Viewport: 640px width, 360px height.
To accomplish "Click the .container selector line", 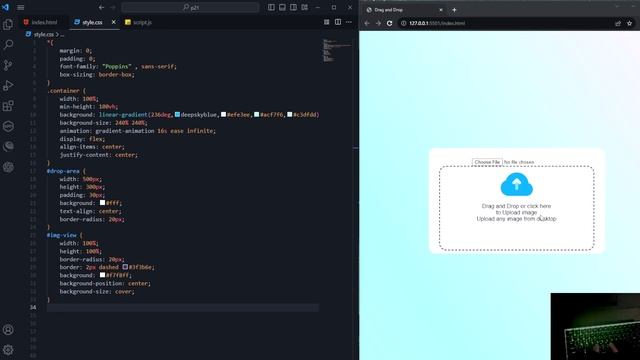I will coord(67,91).
